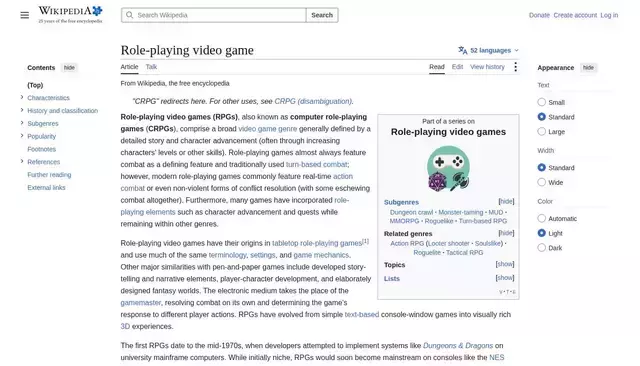Viewport: 640px width, 366px height.
Task: Open tabletop role-playing games link
Action: (x=317, y=243)
